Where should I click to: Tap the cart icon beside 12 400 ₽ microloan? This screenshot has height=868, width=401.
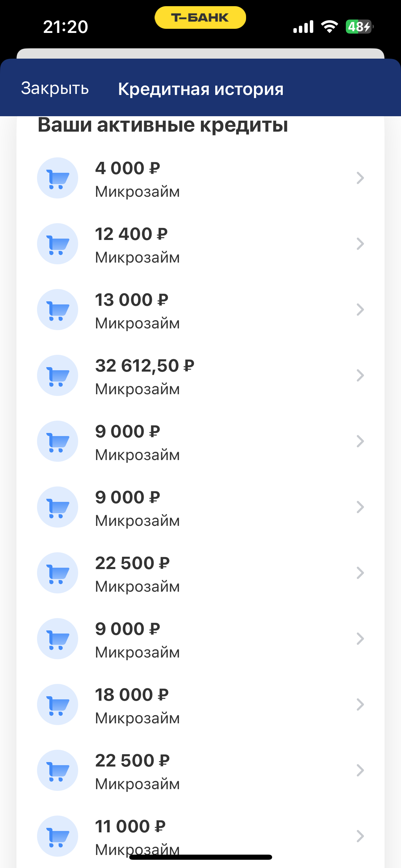[x=58, y=244]
